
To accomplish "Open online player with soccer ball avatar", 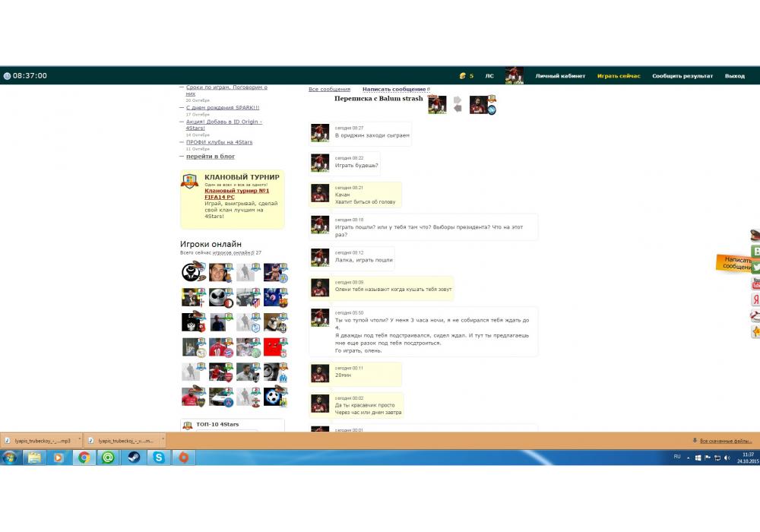I will [x=272, y=397].
